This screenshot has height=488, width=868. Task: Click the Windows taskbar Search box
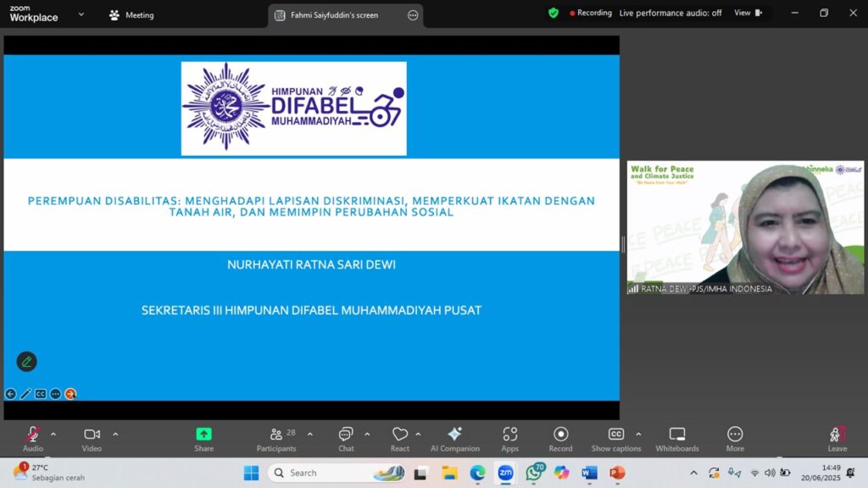point(337,473)
